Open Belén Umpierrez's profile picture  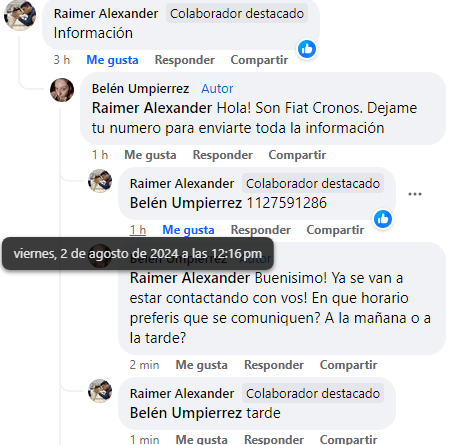62,90
